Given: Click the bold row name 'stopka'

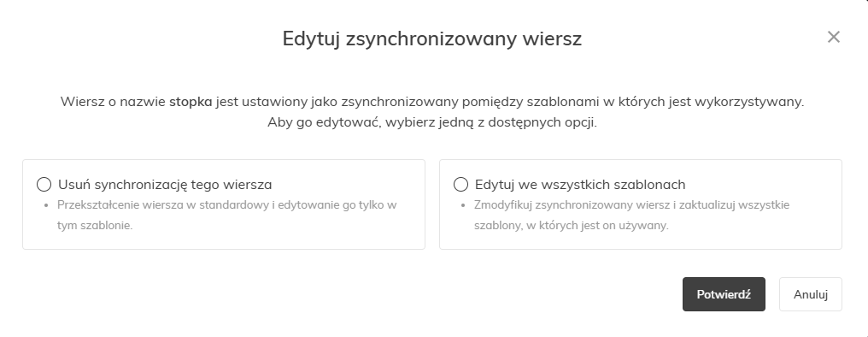Looking at the screenshot, I should coord(191,102).
